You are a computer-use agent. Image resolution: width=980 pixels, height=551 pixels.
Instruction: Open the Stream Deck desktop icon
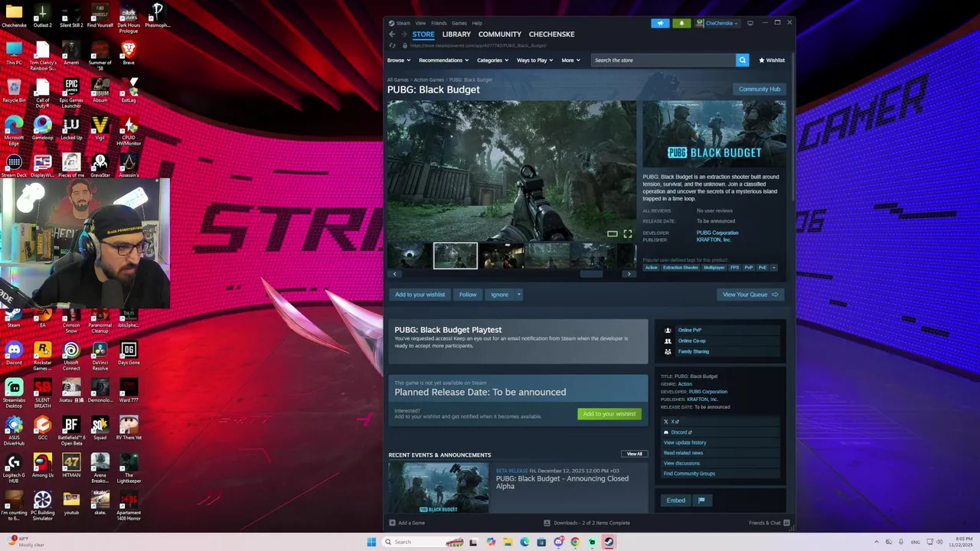14,165
